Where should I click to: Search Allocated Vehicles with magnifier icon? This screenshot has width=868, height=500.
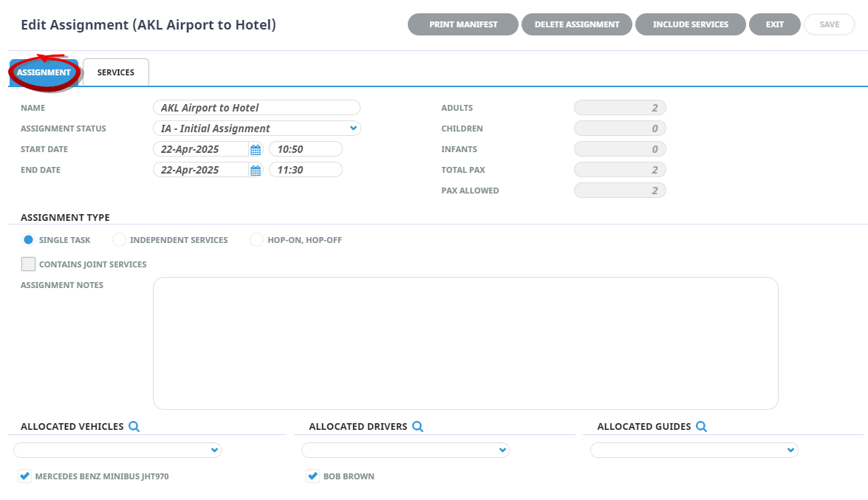pyautogui.click(x=134, y=426)
